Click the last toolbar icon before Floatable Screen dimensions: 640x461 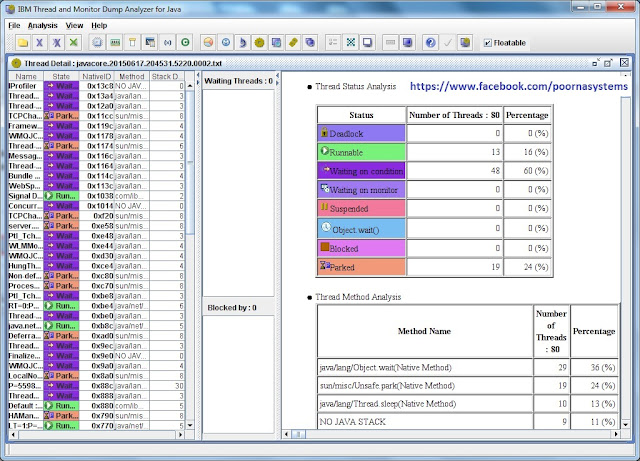point(464,42)
